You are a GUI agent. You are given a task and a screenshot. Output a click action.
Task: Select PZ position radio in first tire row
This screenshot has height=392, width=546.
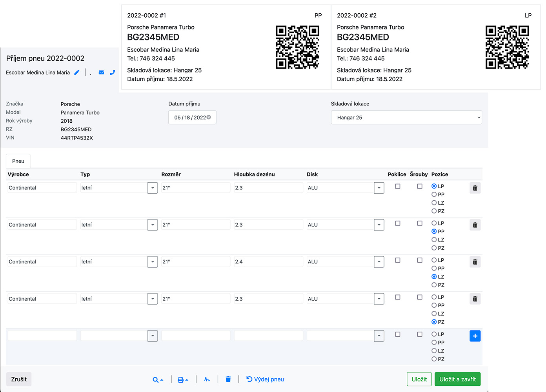[x=434, y=211]
